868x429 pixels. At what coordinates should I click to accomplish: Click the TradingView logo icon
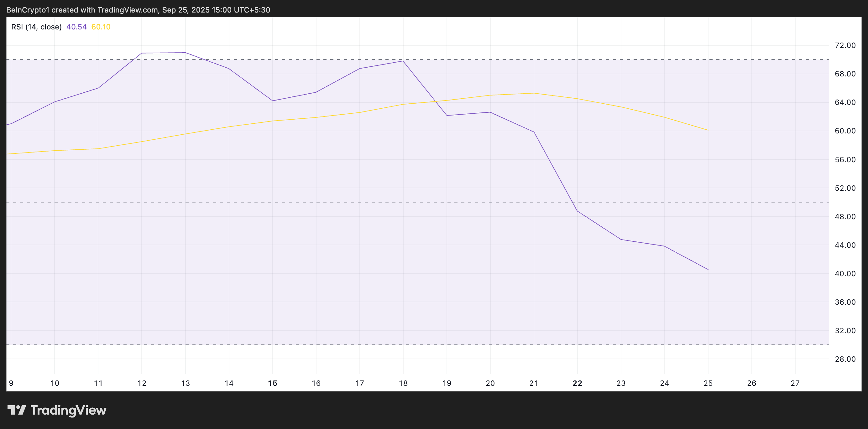[16, 410]
